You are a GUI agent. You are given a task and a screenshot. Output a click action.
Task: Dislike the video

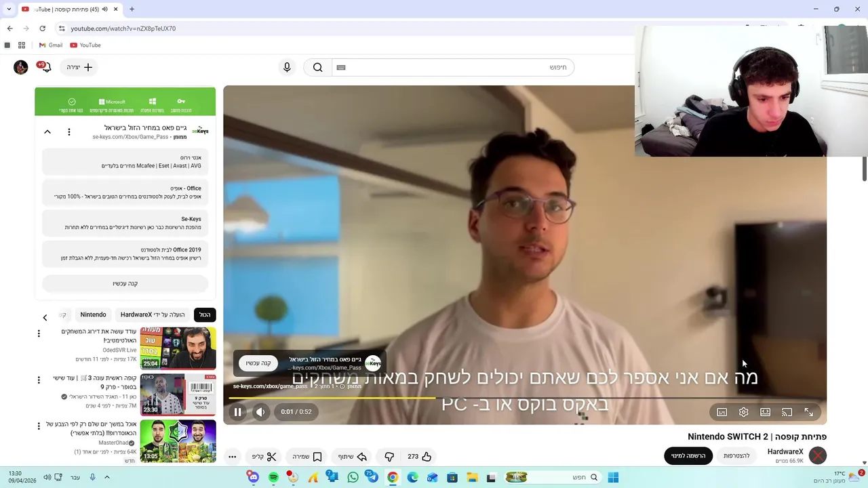click(x=389, y=457)
